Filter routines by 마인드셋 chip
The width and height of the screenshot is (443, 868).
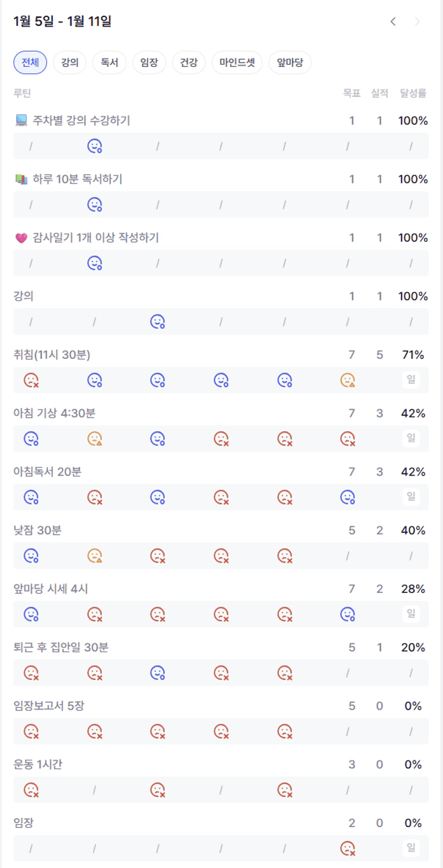point(237,62)
